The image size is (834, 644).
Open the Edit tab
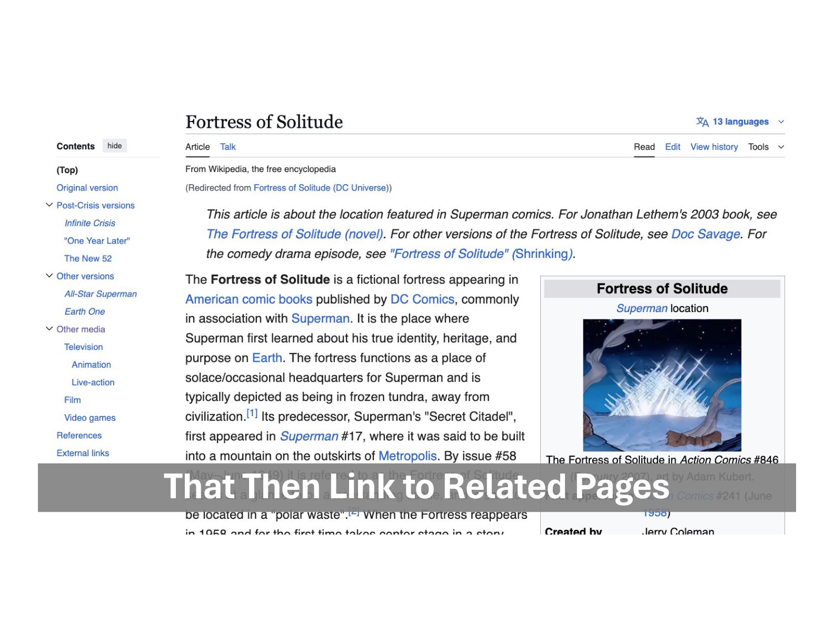(672, 147)
